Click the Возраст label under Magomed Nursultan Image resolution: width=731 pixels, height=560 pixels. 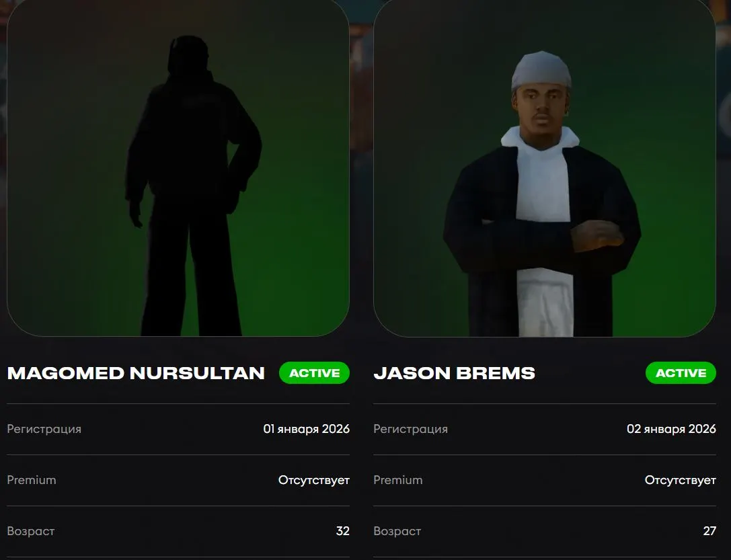coord(31,531)
